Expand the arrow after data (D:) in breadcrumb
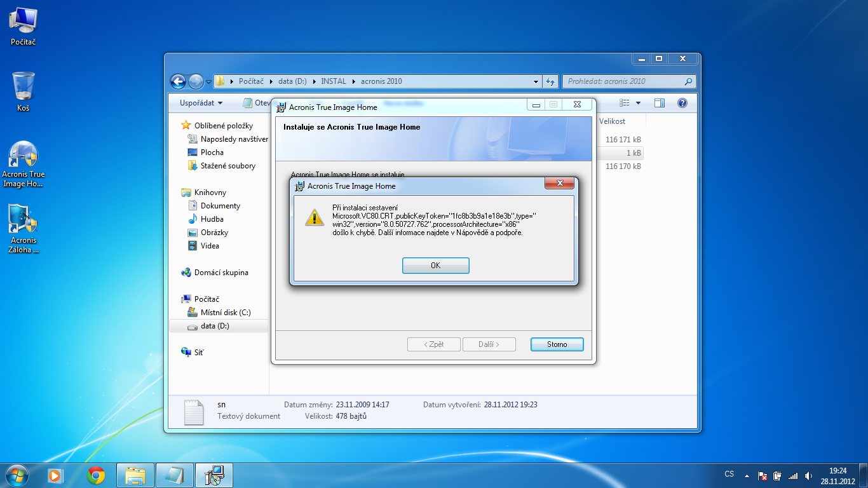Screen dimensions: 868x488 [x=314, y=81]
